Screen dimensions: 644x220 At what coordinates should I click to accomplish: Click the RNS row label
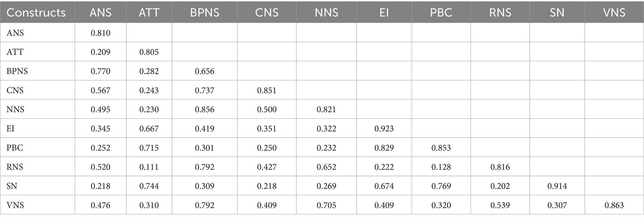point(15,167)
